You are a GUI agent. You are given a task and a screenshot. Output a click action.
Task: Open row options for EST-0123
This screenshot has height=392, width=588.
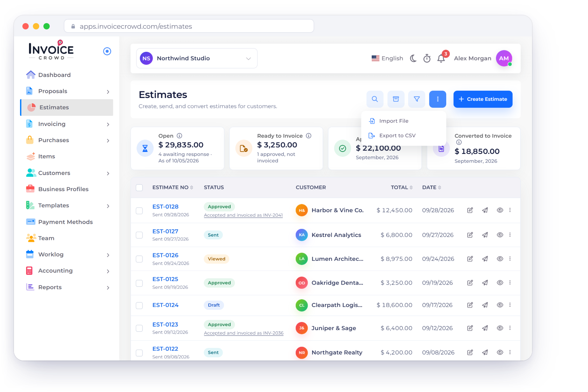pos(510,328)
